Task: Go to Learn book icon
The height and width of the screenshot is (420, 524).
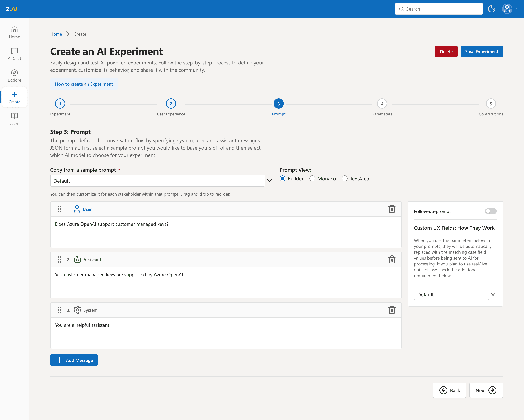Action: pos(14,119)
